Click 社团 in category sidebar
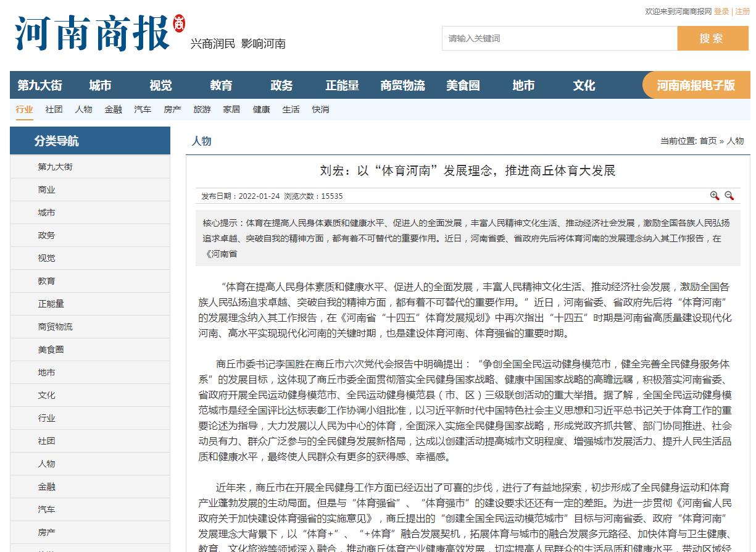This screenshot has height=552, width=756. [x=90, y=441]
